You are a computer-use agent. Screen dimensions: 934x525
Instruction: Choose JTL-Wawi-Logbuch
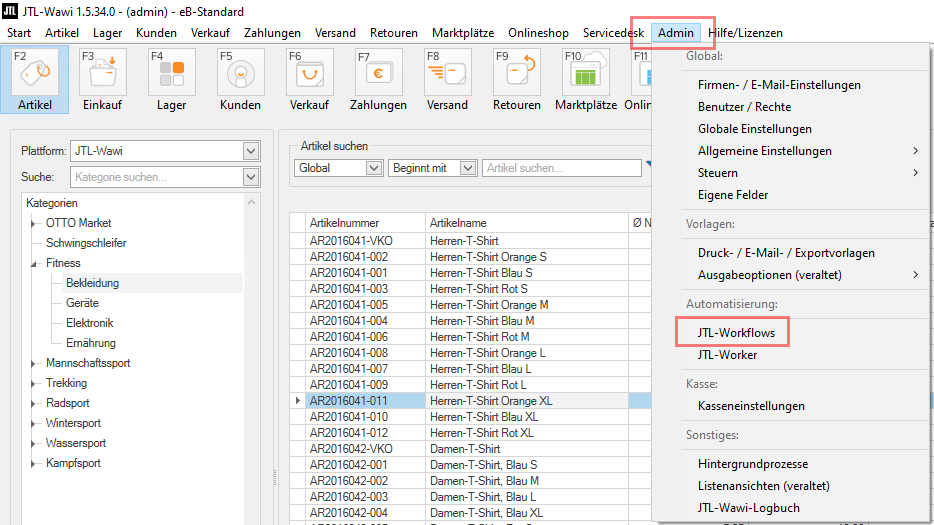(749, 508)
